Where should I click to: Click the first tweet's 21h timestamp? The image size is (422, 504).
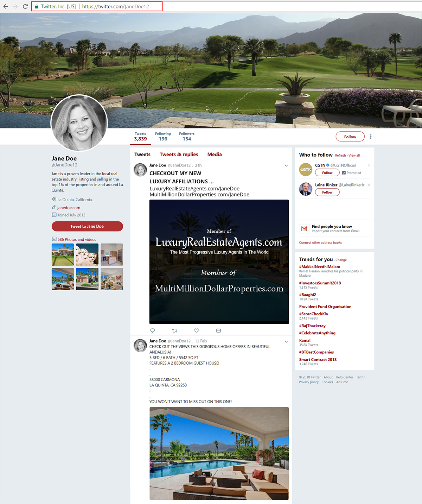pos(198,165)
